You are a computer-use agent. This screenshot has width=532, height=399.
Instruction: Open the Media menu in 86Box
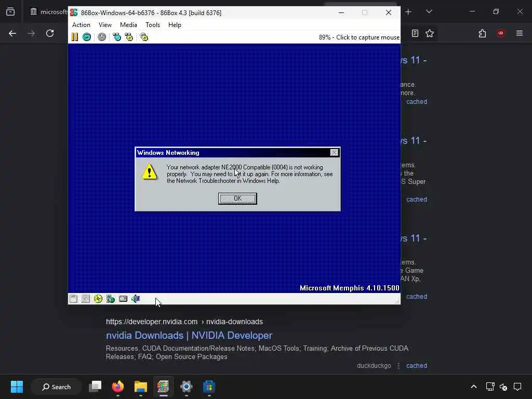[129, 25]
